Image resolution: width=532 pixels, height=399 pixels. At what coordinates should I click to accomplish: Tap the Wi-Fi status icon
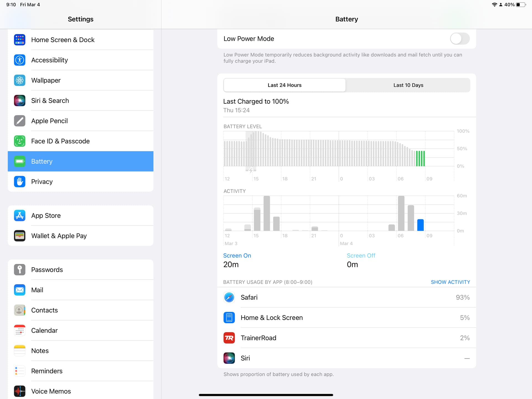(x=494, y=5)
